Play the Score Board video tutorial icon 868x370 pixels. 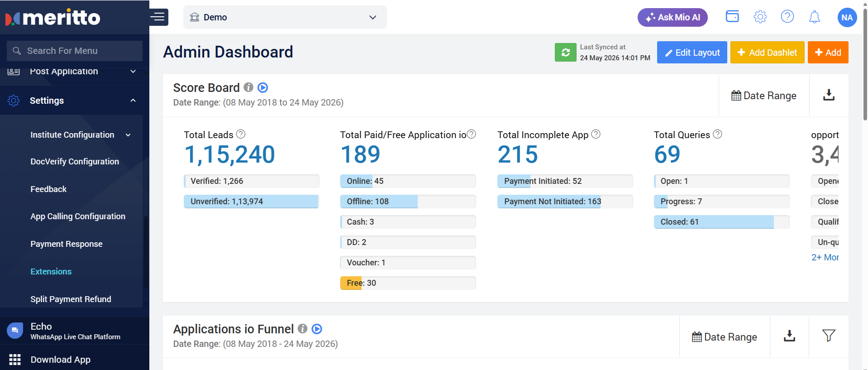click(x=263, y=87)
